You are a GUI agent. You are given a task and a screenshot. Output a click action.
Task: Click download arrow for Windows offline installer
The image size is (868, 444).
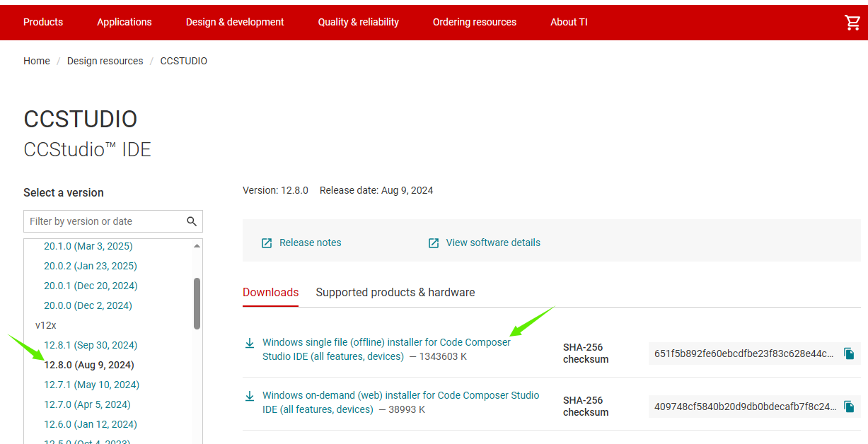[250, 343]
